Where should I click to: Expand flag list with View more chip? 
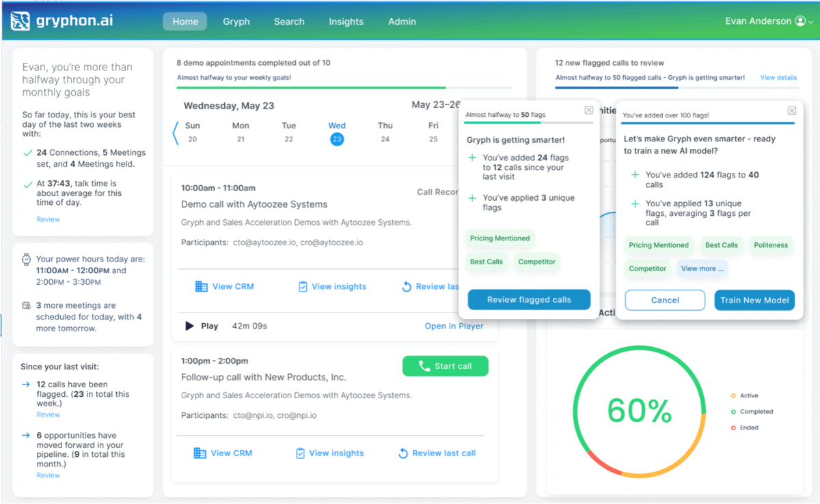pyautogui.click(x=702, y=269)
